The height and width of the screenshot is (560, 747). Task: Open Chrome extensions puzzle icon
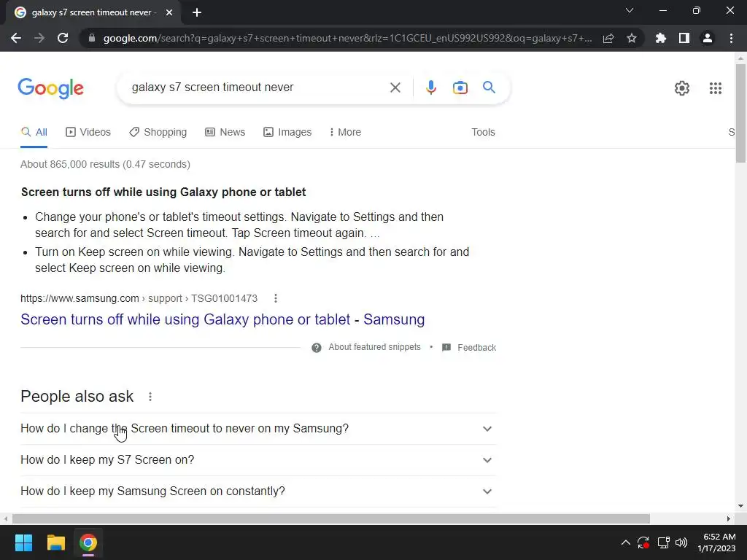[661, 38]
